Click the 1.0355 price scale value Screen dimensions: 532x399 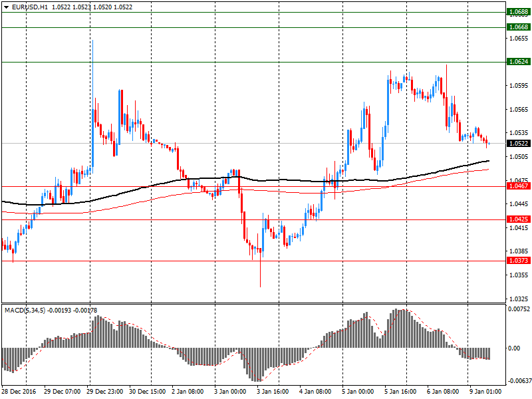tap(519, 275)
